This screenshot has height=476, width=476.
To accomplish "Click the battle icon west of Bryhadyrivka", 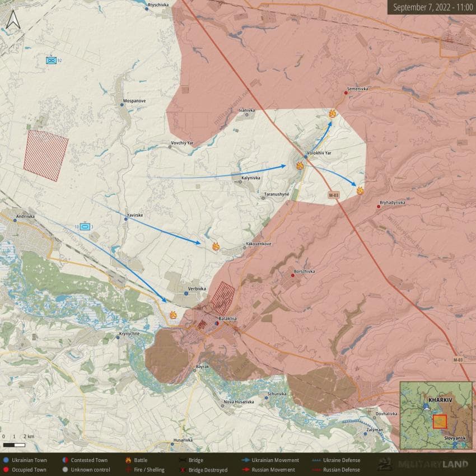I will point(360,190).
